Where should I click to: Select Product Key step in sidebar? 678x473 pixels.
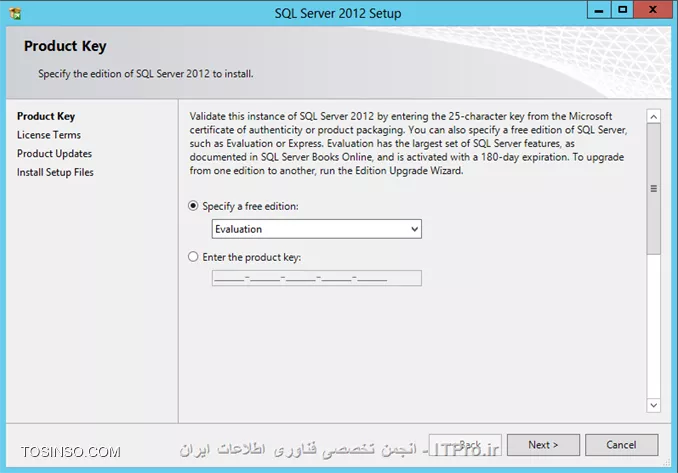46,116
